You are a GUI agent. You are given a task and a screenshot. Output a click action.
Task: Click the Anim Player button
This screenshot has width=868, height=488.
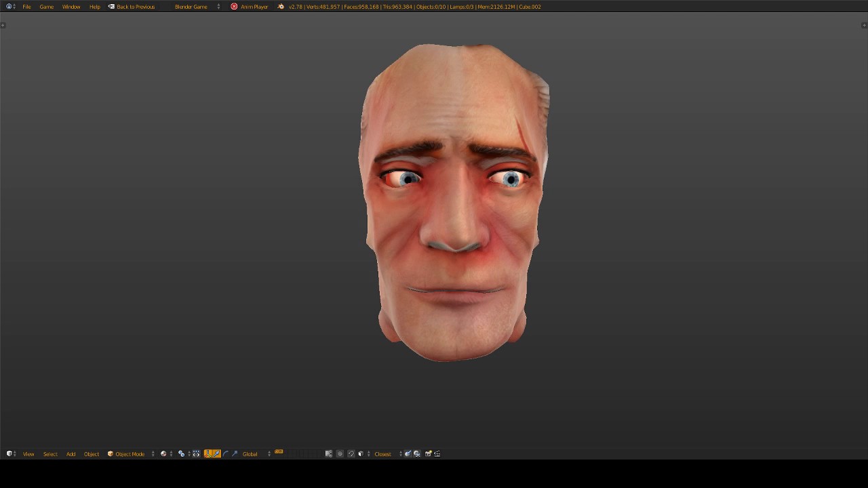pyautogui.click(x=254, y=7)
